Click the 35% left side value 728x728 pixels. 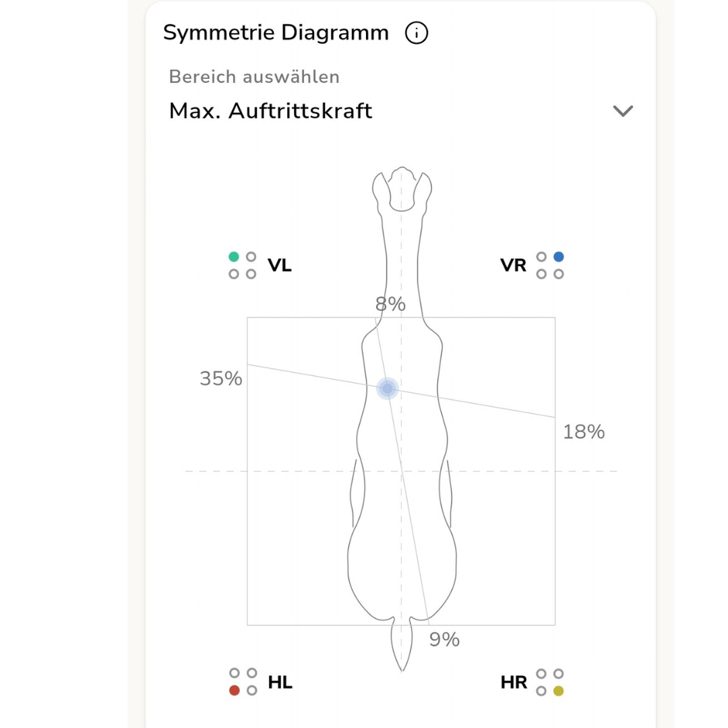[220, 379]
